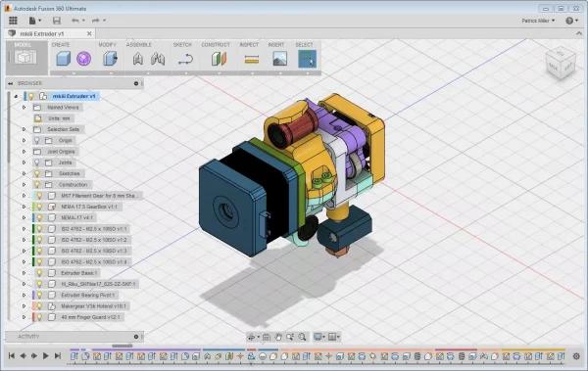Select the Offset Plane construct tool
588x371 pixels.
[x=219, y=59]
